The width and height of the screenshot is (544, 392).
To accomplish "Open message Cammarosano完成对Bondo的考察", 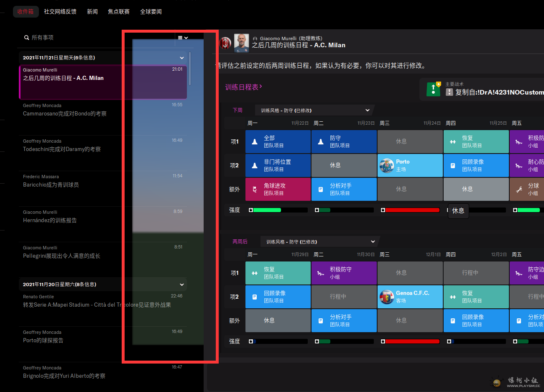I will (103, 117).
